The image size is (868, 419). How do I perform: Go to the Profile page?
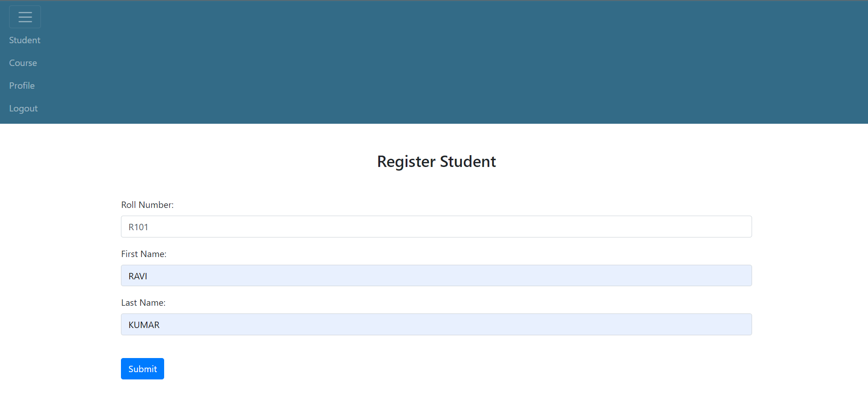pos(21,86)
